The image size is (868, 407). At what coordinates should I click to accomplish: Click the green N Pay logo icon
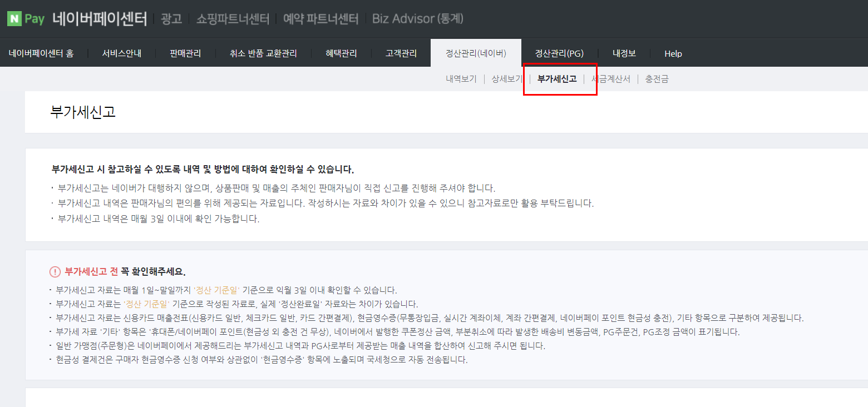pyautogui.click(x=26, y=19)
